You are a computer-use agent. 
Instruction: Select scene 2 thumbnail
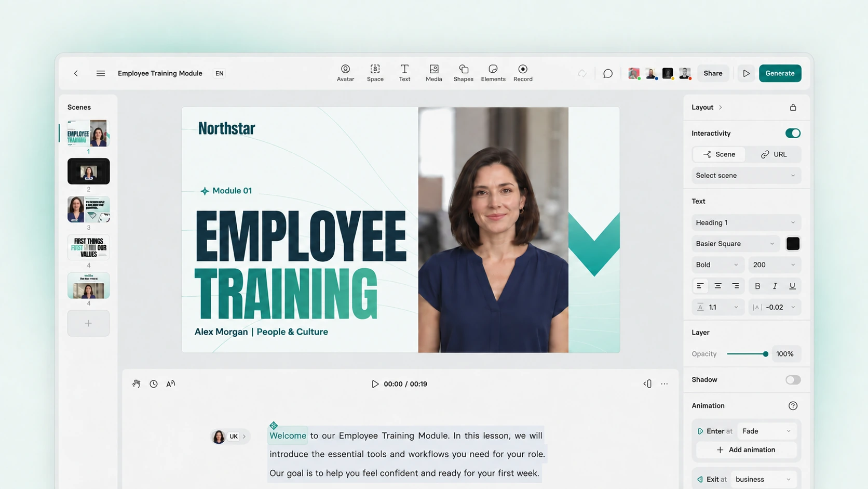click(88, 171)
